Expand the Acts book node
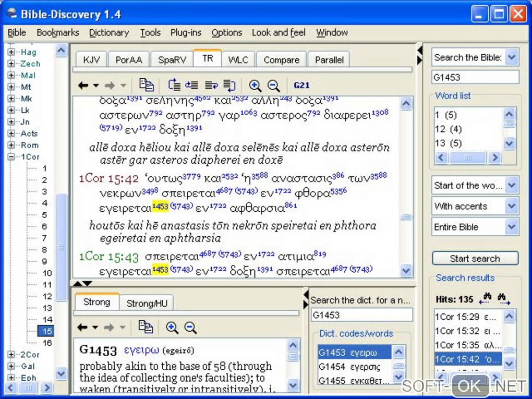 11,134
